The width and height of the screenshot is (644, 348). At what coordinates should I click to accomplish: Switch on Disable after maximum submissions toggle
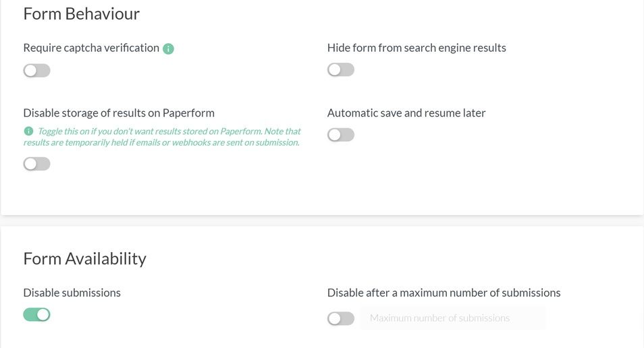click(341, 318)
